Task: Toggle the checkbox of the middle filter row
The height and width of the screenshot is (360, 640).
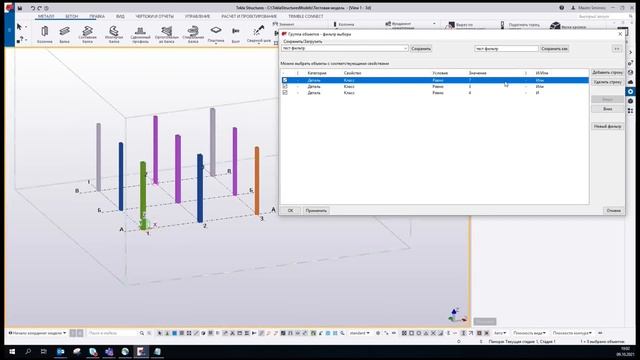Action: 285,87
